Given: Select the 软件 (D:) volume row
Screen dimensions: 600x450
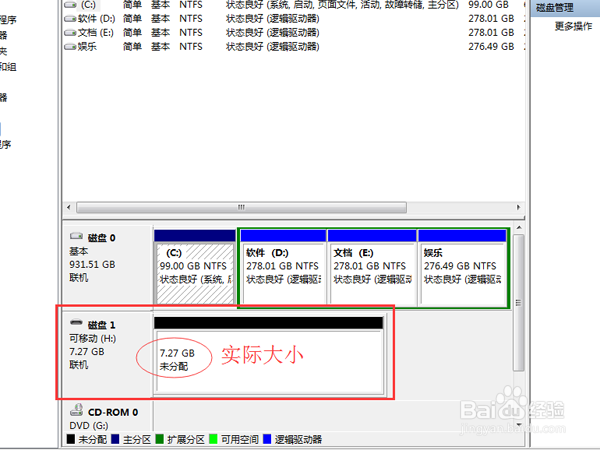Looking at the screenshot, I should (x=294, y=18).
